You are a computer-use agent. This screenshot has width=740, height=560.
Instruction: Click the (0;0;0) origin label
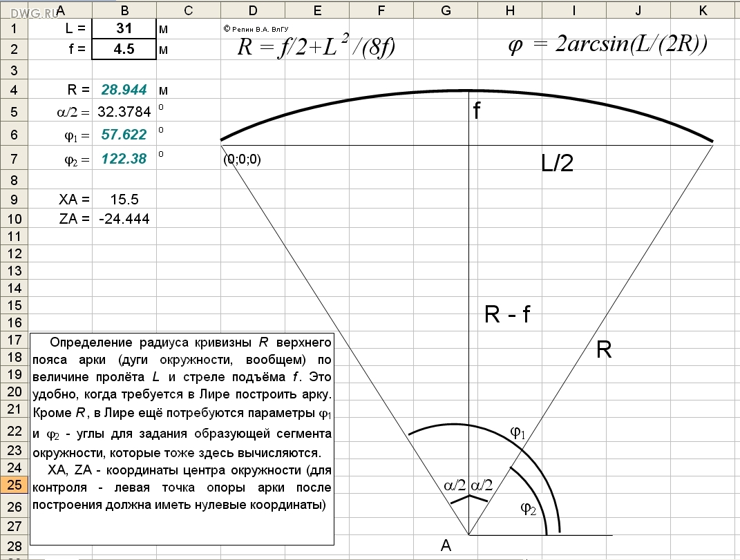[x=242, y=159]
